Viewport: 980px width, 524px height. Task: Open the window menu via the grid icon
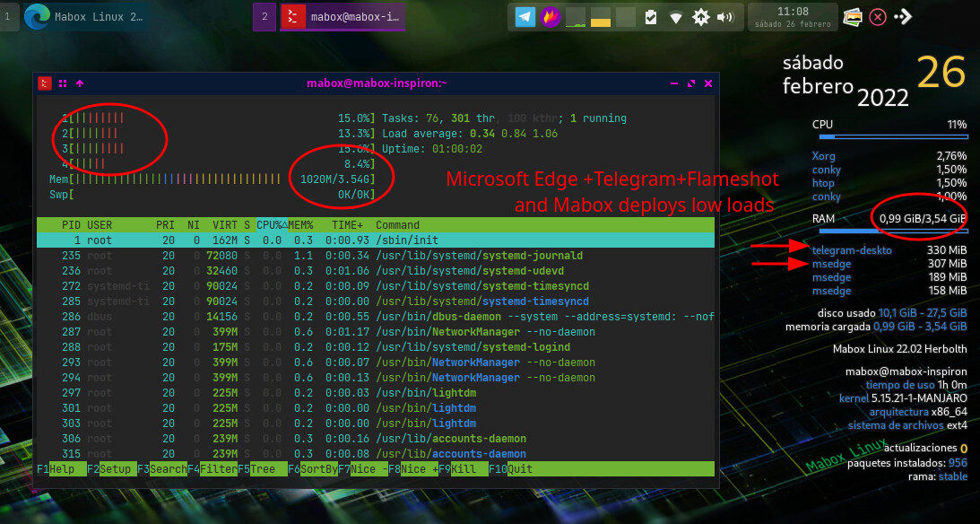61,83
